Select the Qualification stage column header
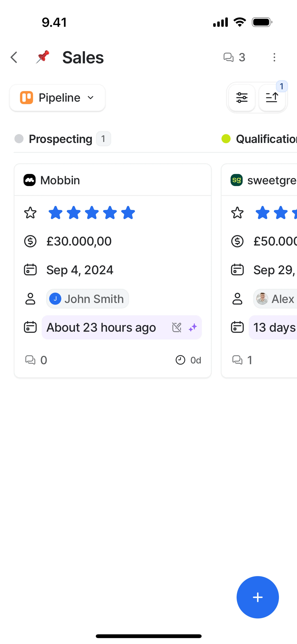 click(266, 139)
